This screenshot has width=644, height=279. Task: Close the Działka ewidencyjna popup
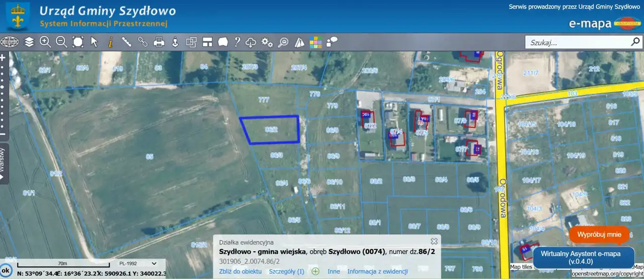pyautogui.click(x=434, y=241)
